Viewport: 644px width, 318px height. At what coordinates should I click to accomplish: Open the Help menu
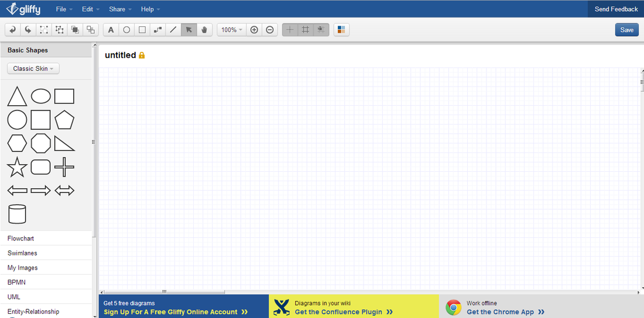150,9
